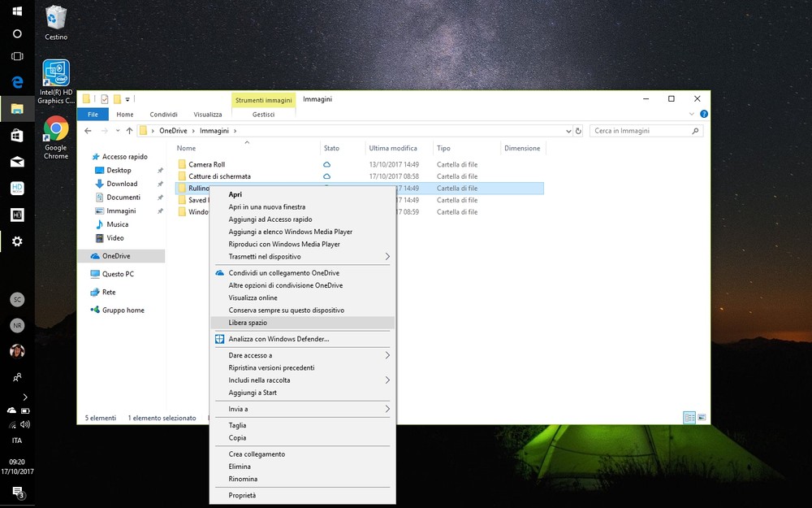Switch to details view in the status bar

click(689, 418)
